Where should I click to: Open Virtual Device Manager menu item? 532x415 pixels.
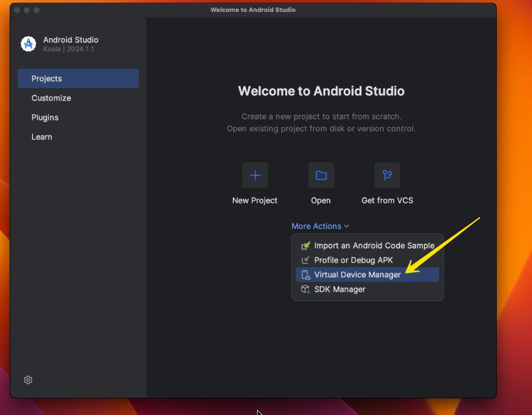tap(368, 275)
